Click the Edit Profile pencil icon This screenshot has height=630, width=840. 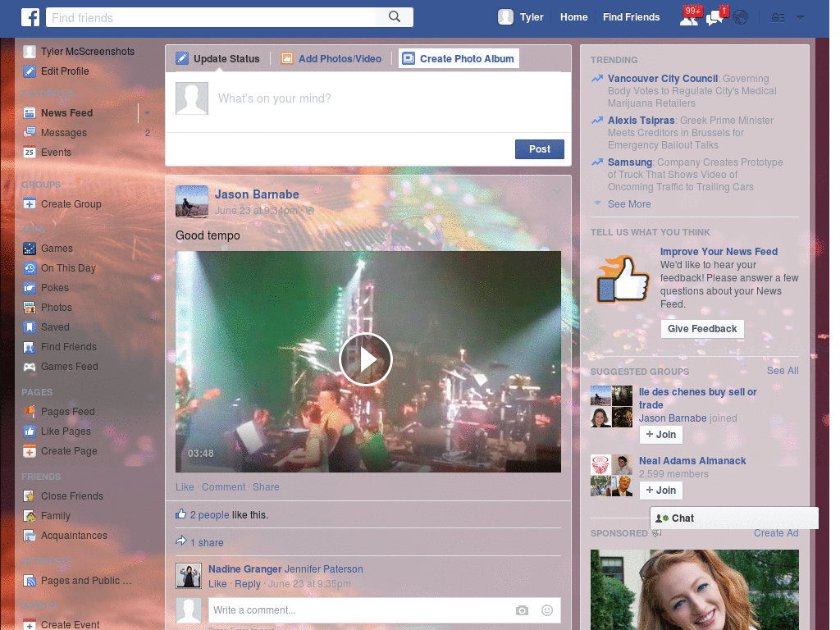click(30, 71)
